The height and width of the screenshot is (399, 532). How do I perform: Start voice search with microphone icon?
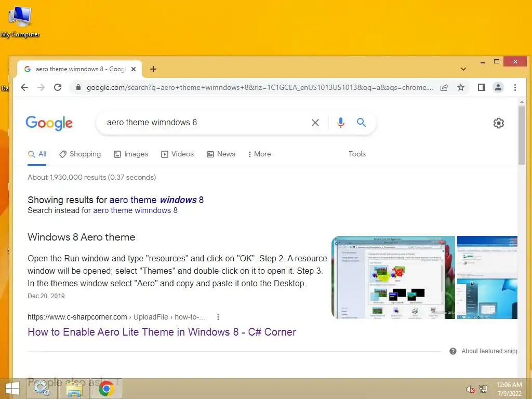[341, 123]
